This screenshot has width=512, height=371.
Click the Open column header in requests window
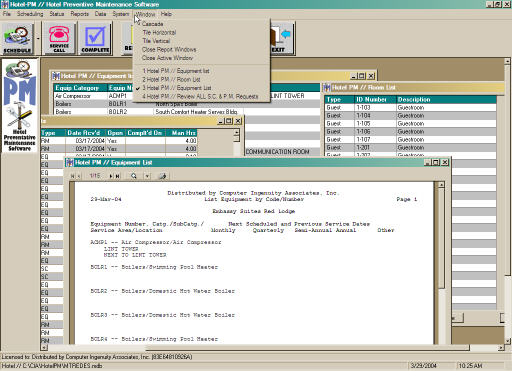(x=115, y=133)
